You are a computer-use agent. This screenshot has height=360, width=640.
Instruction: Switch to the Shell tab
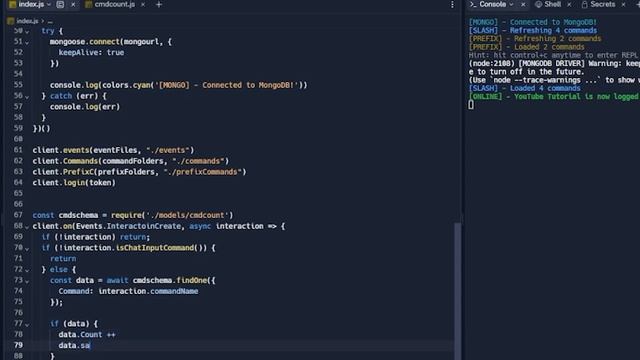coord(552,4)
